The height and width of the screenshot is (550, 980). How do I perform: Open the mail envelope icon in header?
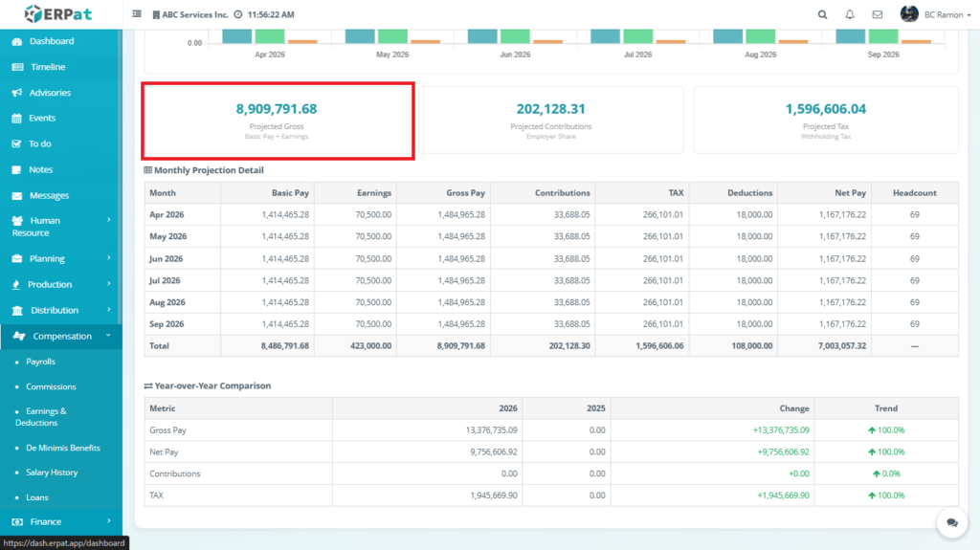point(877,14)
